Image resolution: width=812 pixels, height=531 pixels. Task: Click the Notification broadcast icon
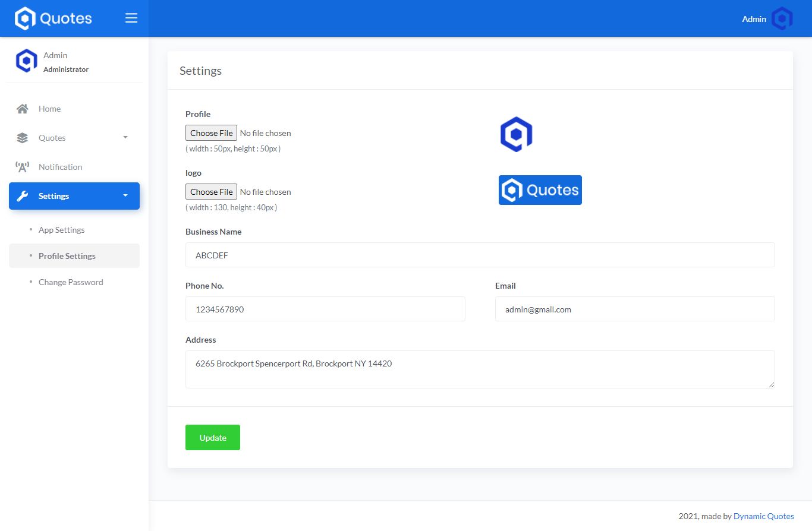pos(23,167)
